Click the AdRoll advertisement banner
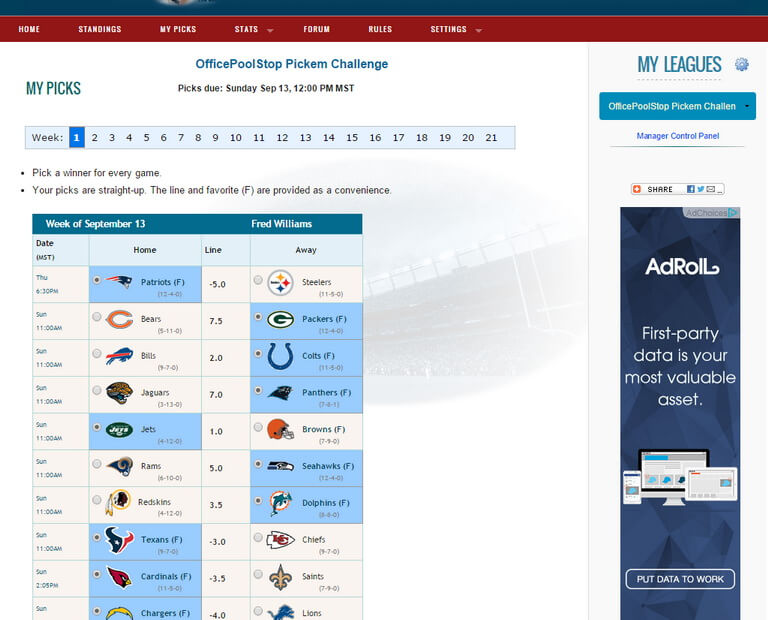Image resolution: width=768 pixels, height=620 pixels. coord(680,414)
